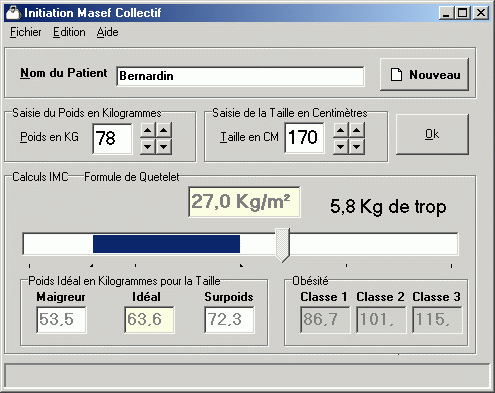This screenshot has height=393, width=495.
Task: Click the IMC result box showing 27,0 Kg/m²
Action: point(244,202)
